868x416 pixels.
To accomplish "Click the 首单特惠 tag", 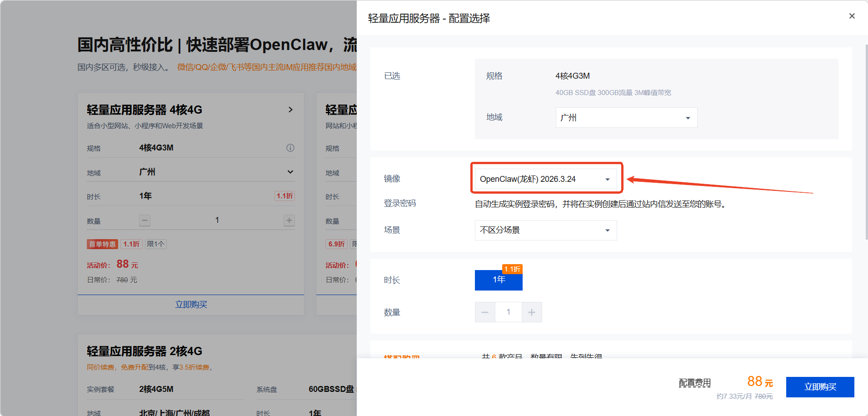I will click(102, 244).
